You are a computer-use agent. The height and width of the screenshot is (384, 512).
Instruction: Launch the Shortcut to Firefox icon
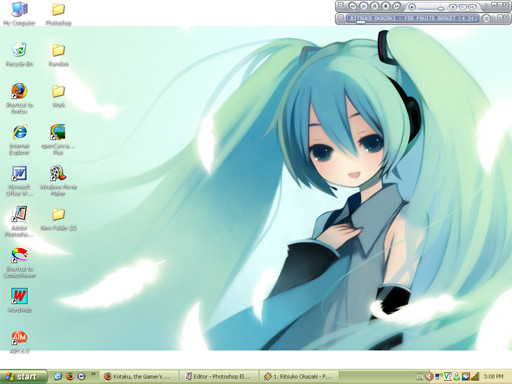click(x=19, y=98)
